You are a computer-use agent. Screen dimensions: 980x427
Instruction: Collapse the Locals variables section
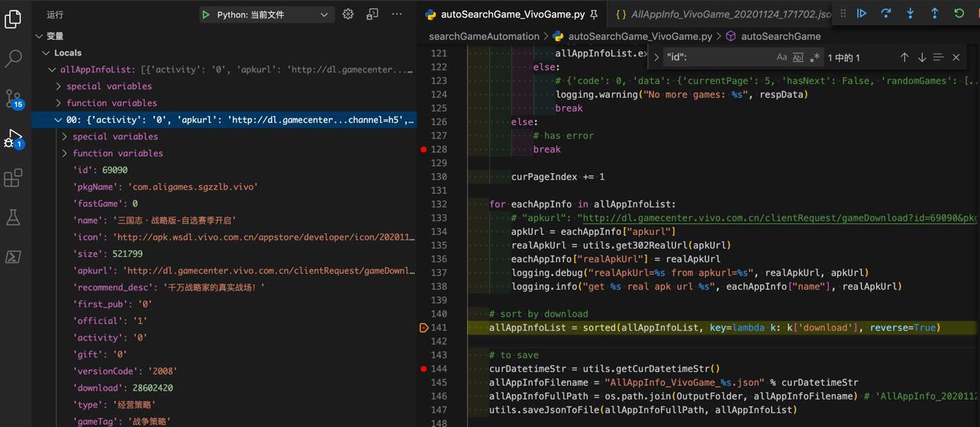(47, 53)
